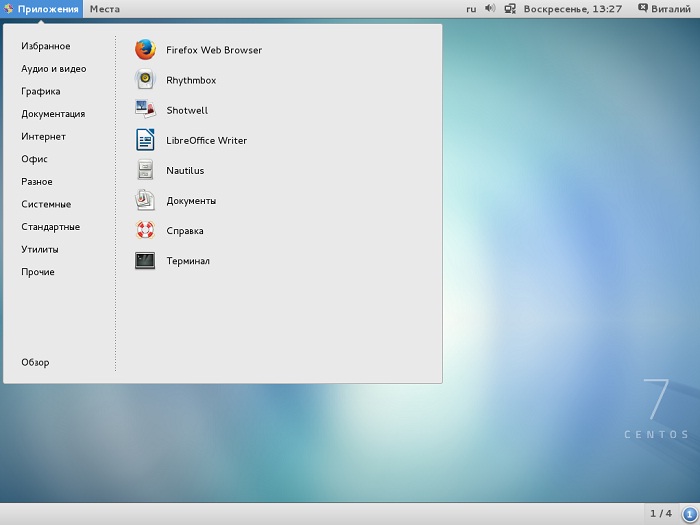
Task: Click the volume speaker icon in top panel
Action: [x=490, y=8]
